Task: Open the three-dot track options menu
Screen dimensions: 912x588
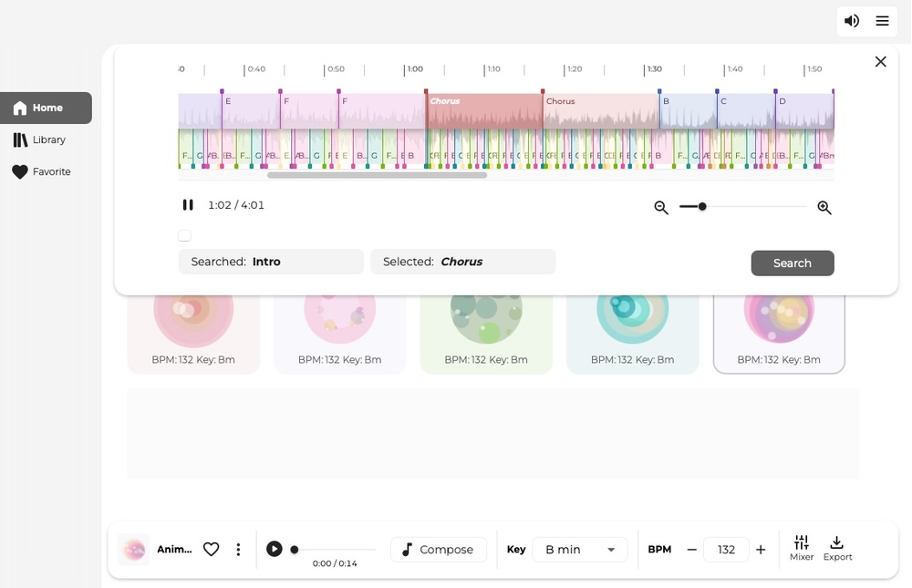Action: [238, 550]
